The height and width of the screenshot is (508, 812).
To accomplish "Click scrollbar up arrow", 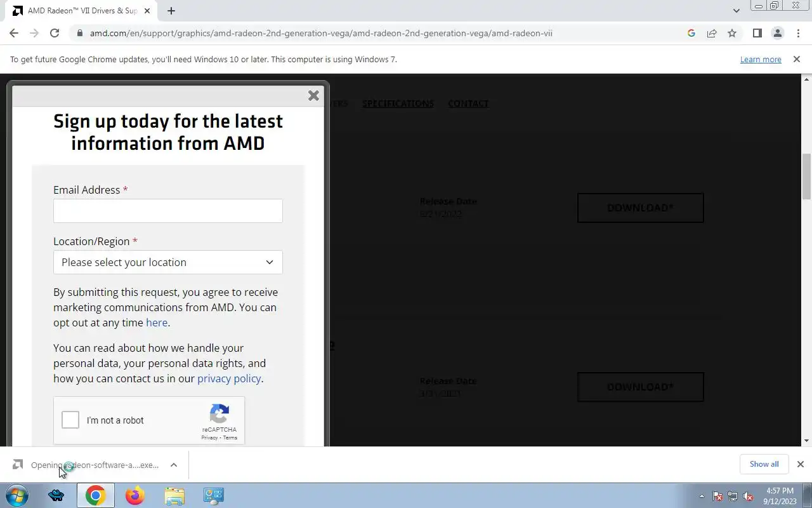I will pyautogui.click(x=806, y=79).
